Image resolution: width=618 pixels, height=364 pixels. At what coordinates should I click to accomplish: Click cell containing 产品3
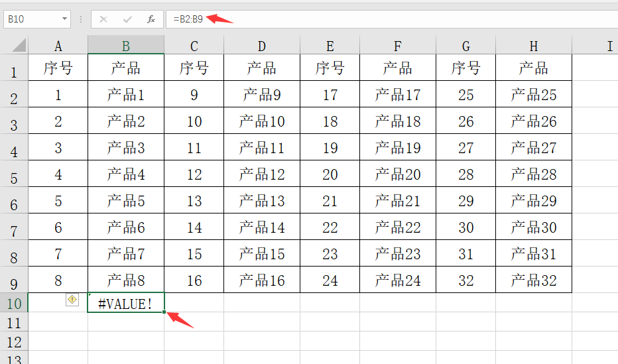pyautogui.click(x=126, y=147)
